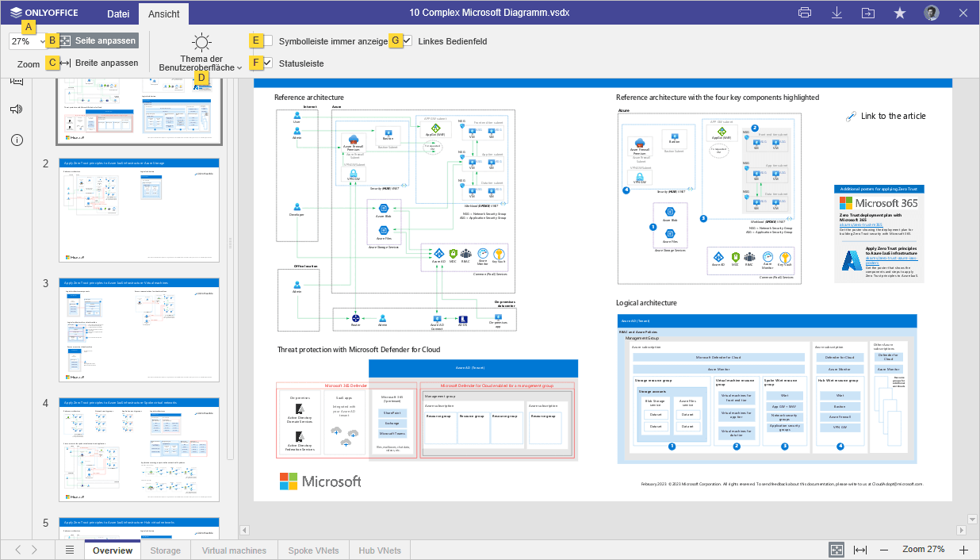Click the Seite anpassen button
The height and width of the screenshot is (560, 980).
(x=98, y=40)
